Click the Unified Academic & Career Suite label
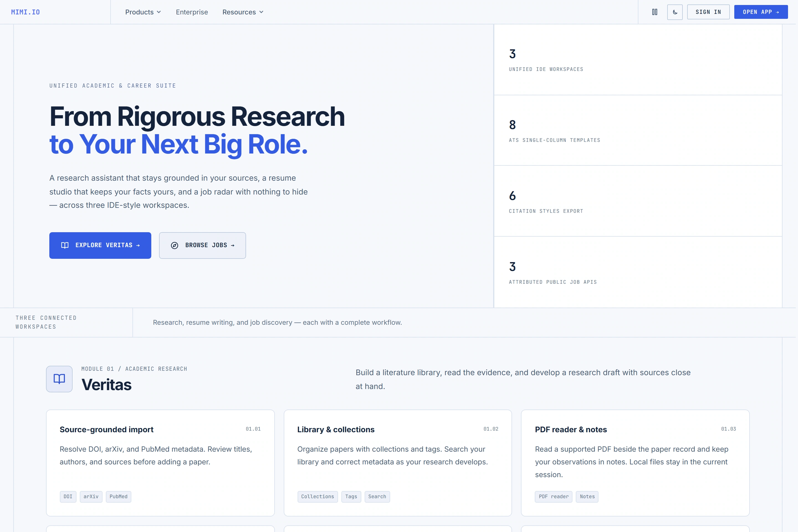 click(113, 86)
